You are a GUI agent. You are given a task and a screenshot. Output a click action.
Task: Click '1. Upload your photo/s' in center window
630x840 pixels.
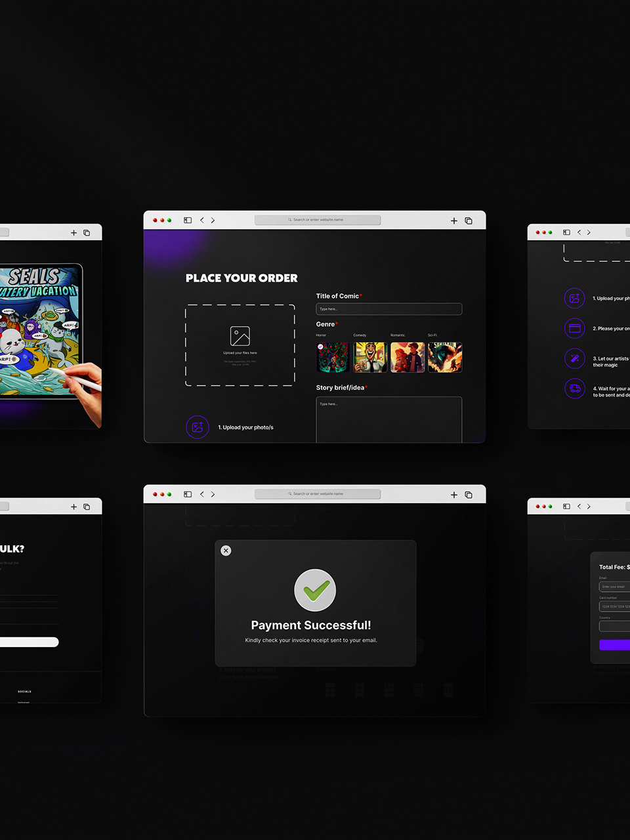[x=245, y=427]
